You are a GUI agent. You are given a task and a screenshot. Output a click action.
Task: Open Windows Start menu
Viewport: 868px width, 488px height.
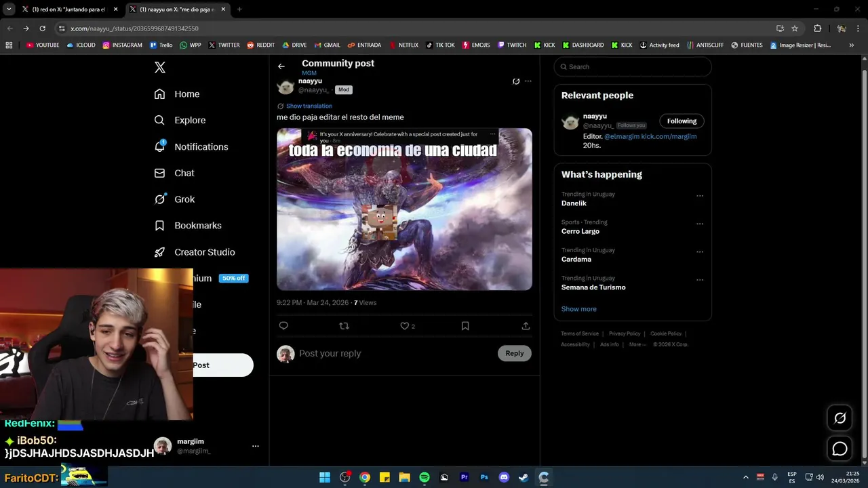pyautogui.click(x=325, y=477)
